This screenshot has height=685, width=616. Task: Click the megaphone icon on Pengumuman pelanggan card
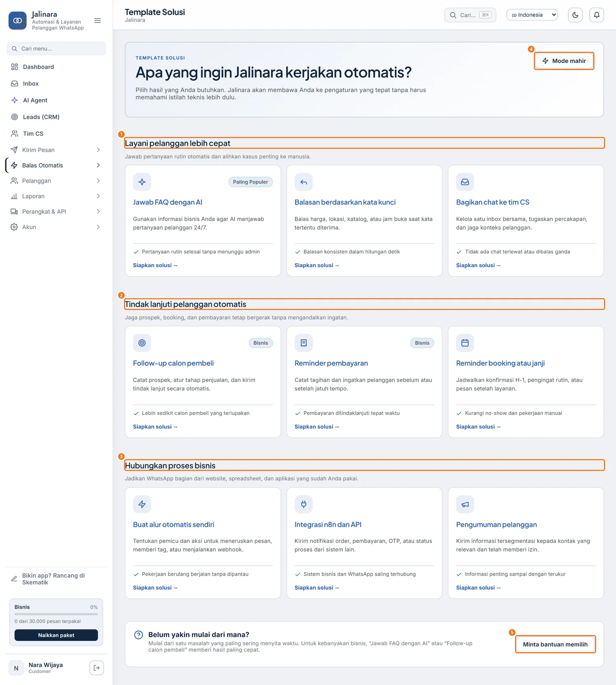pyautogui.click(x=465, y=504)
